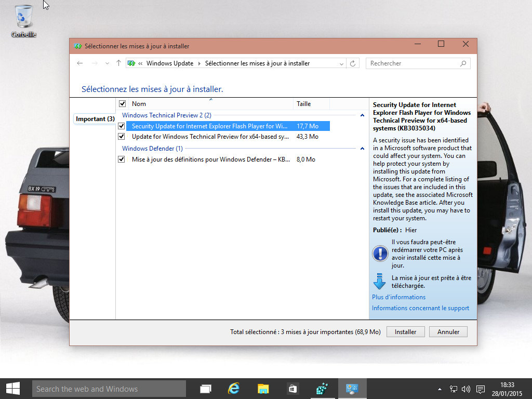532x399 pixels.
Task: Click the Up directory arrow
Action: tap(118, 63)
